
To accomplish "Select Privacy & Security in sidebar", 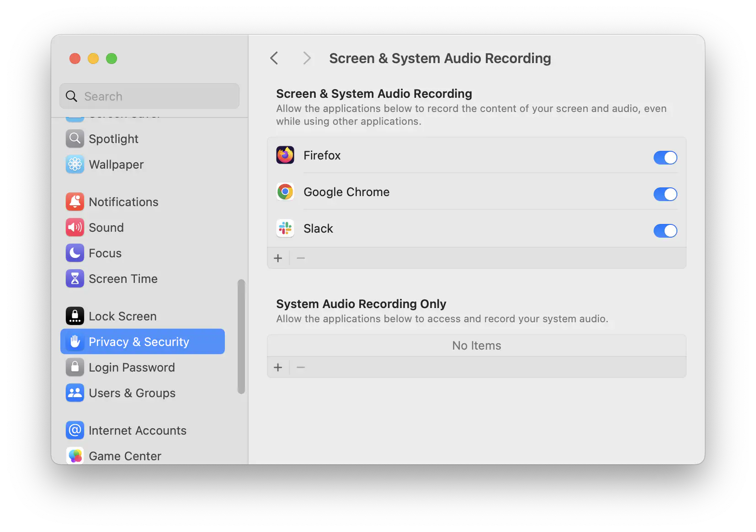I will 143,341.
